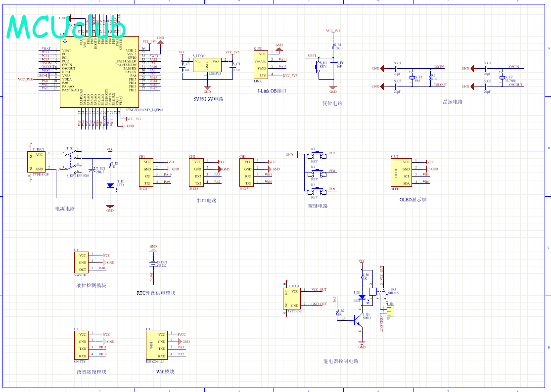Select the CH1 serial port header
Image resolution: width=551 pixels, height=392 pixels.
tap(146, 173)
